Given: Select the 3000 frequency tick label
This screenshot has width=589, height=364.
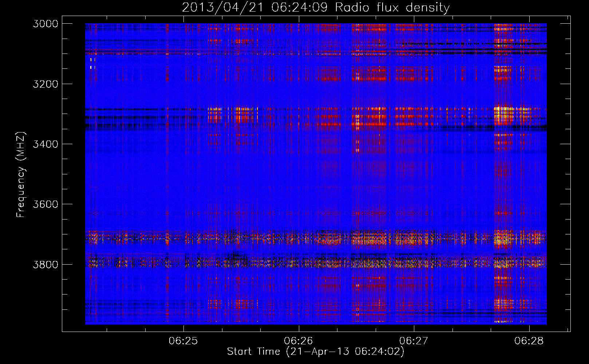Looking at the screenshot, I should [x=46, y=24].
